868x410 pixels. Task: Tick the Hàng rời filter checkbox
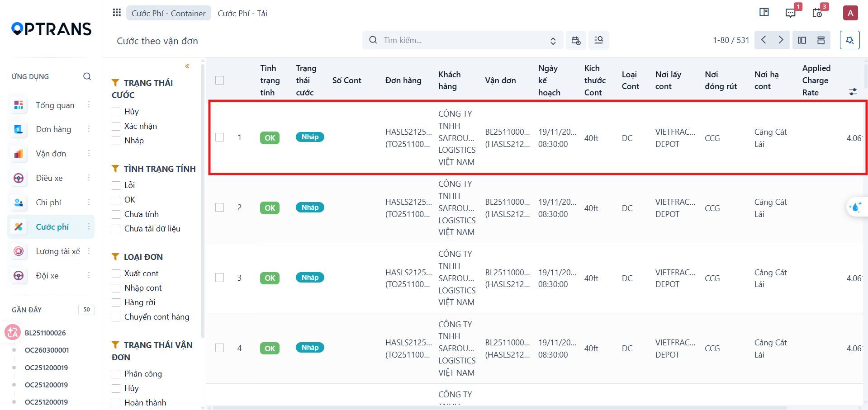pyautogui.click(x=116, y=302)
